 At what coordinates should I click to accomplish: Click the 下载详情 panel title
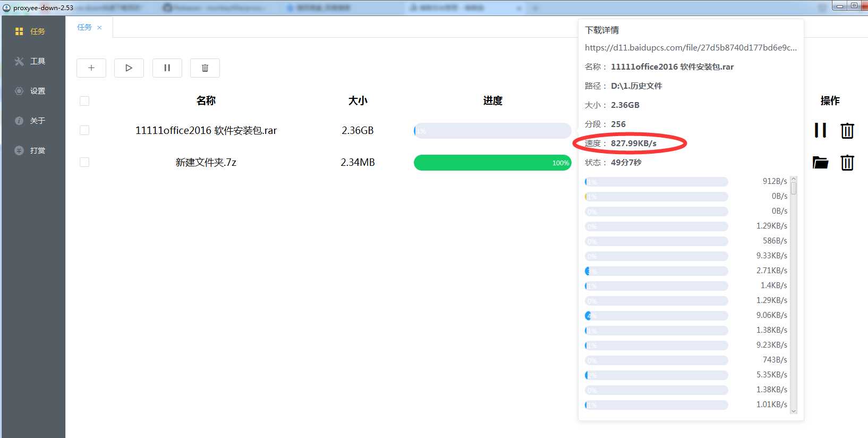click(602, 30)
